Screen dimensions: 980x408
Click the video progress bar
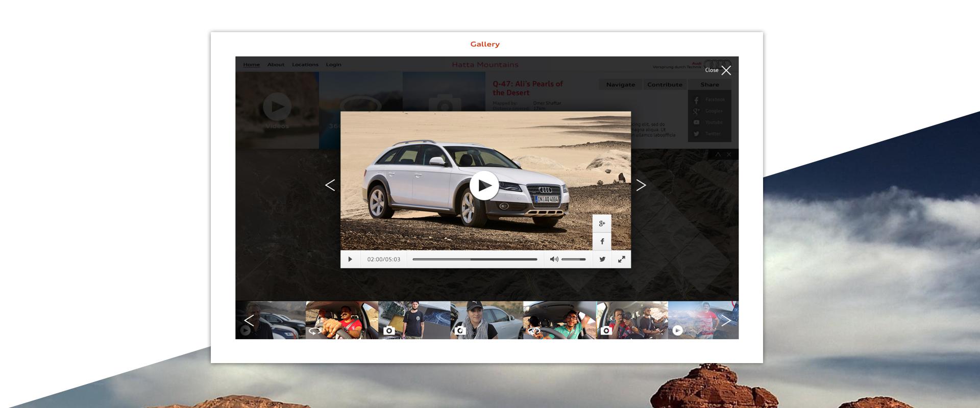click(x=475, y=260)
